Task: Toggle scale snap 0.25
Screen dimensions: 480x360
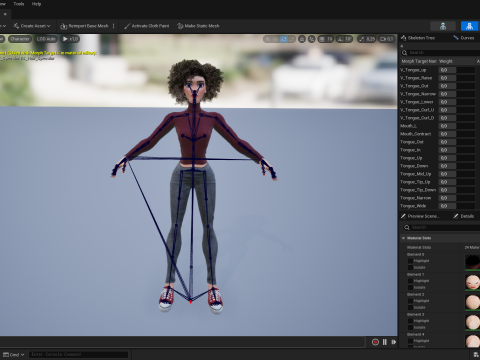Action: coord(366,39)
